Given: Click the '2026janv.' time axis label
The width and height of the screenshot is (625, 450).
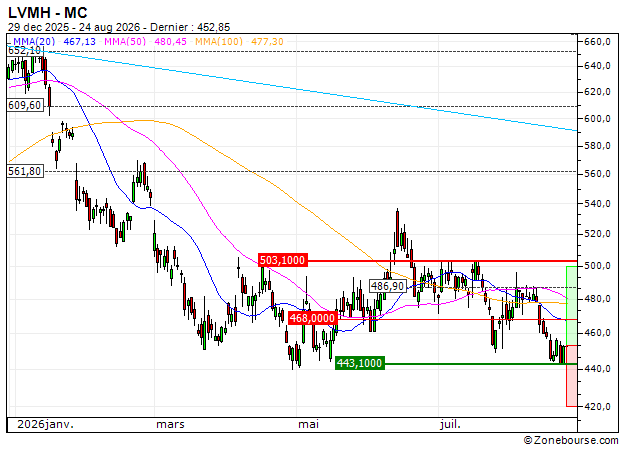Looking at the screenshot, I should click(45, 424).
